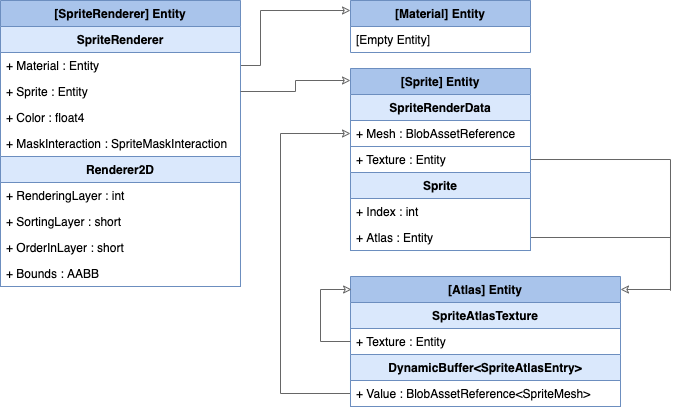Select the Renderer2D component title
This screenshot has height=410, width=679.
pos(120,170)
